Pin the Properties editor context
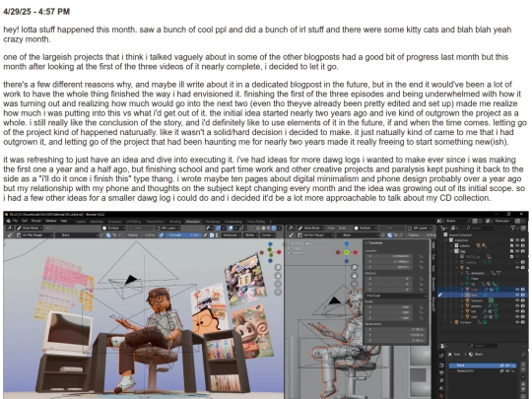532x399 pixels. coord(524,355)
